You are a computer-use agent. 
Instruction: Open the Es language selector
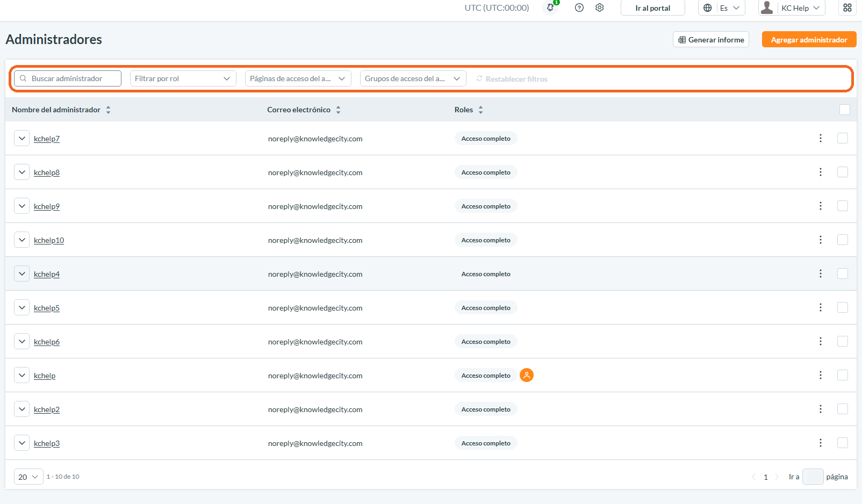click(x=722, y=8)
